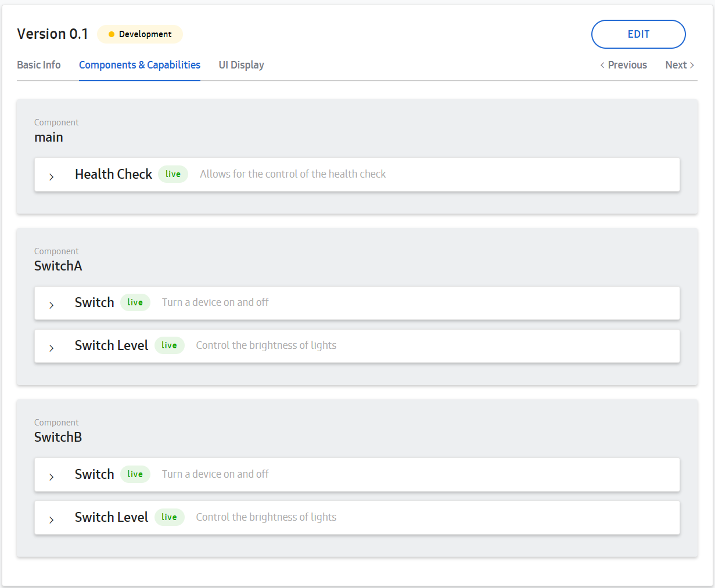Click the live badge on SwitchA's Switch Level
The image size is (715, 588).
point(169,345)
